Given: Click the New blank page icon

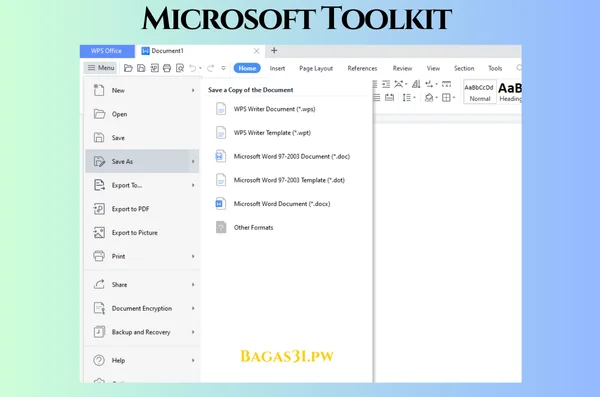Looking at the screenshot, I should [x=99, y=90].
